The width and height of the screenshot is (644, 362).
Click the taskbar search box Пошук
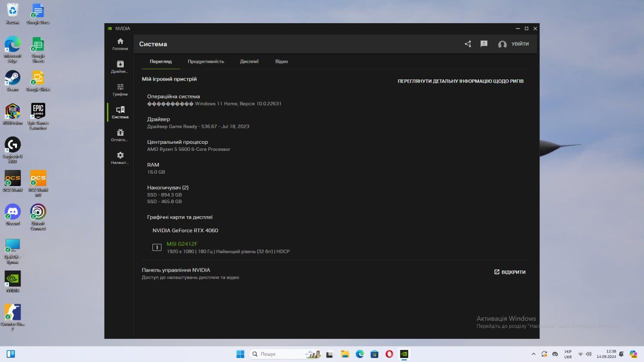[286, 354]
